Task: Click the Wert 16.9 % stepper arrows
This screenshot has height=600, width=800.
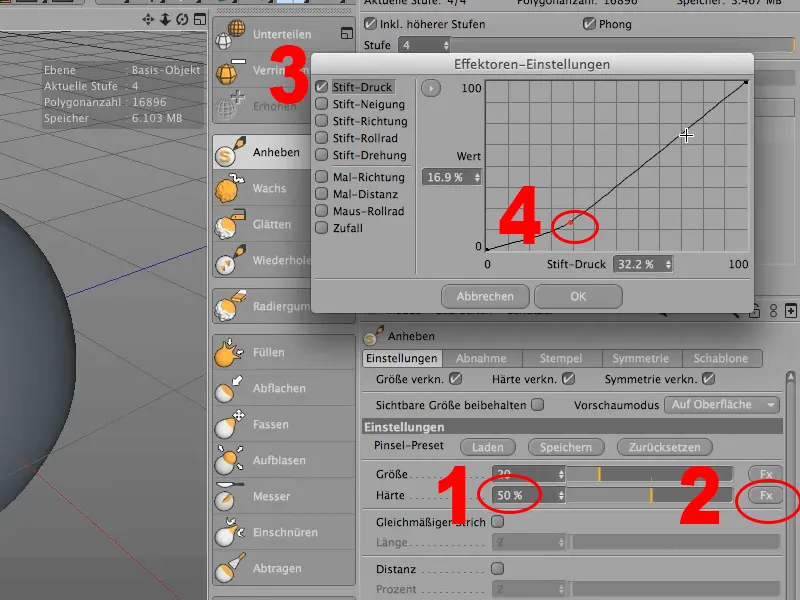Action: 477,178
